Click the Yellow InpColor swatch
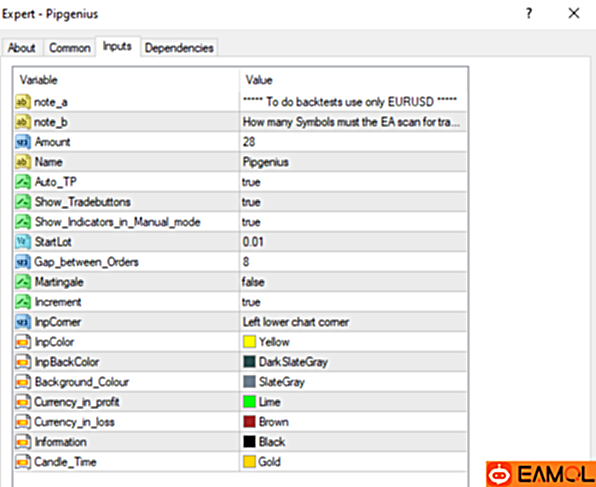This screenshot has width=596, height=487. point(249,342)
